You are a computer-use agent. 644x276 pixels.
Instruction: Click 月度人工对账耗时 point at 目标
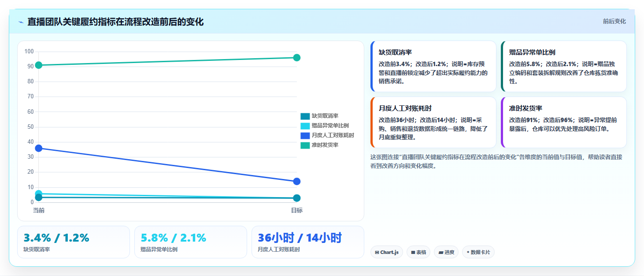[297, 182]
